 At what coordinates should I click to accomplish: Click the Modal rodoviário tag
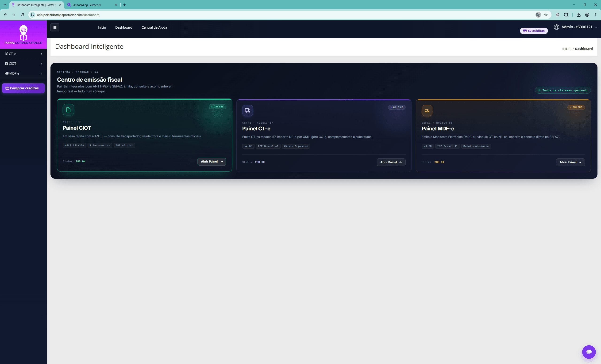pyautogui.click(x=476, y=146)
